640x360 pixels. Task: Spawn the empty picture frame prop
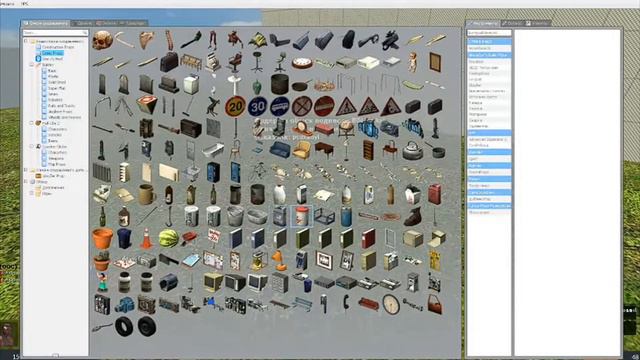click(x=435, y=62)
